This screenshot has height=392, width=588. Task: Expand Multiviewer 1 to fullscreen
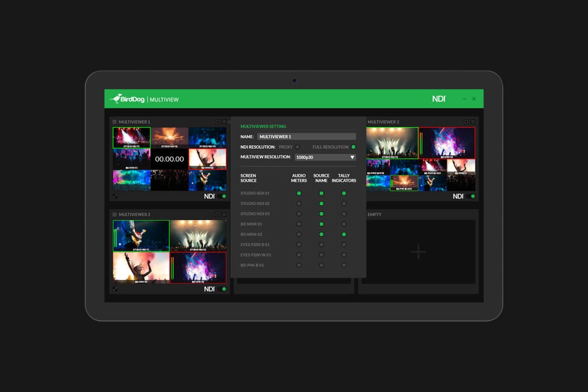(115, 197)
